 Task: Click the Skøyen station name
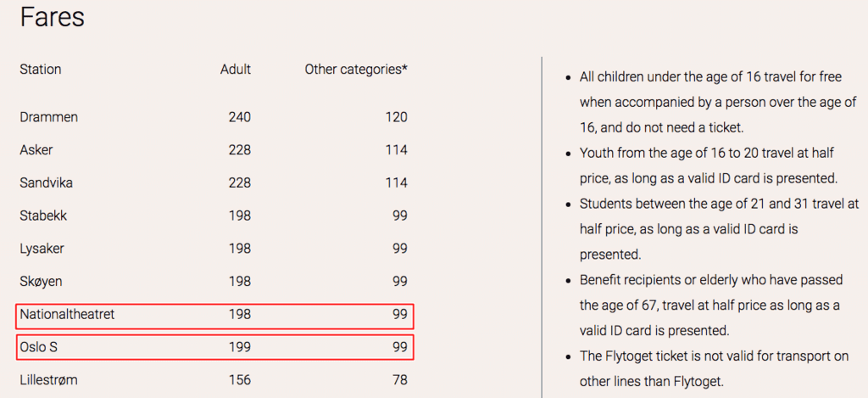click(x=41, y=282)
